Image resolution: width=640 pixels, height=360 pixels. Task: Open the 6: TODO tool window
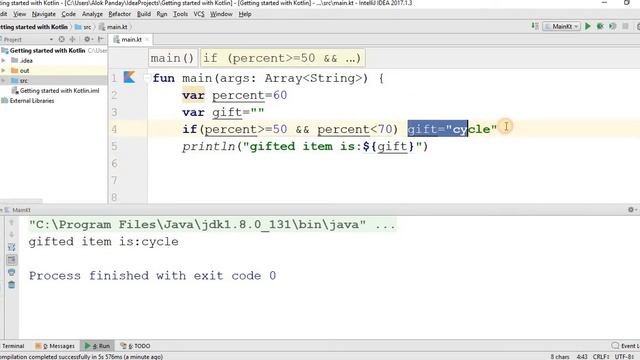point(135,346)
